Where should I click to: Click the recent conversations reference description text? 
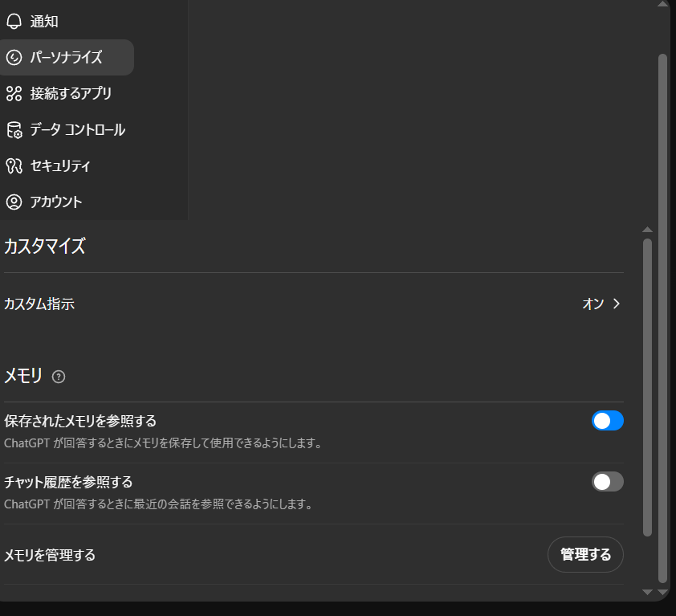[x=159, y=504]
